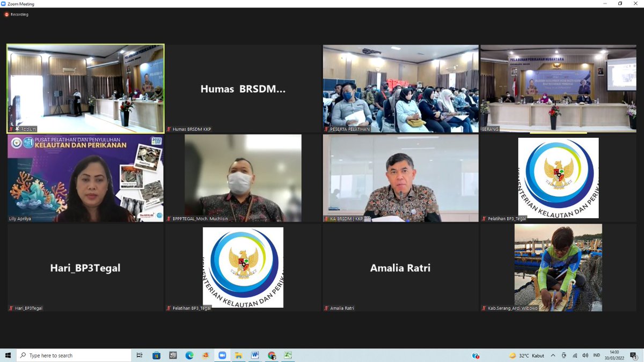Open Microsoft Edge from taskbar
The width and height of the screenshot is (644, 362).
tap(189, 356)
